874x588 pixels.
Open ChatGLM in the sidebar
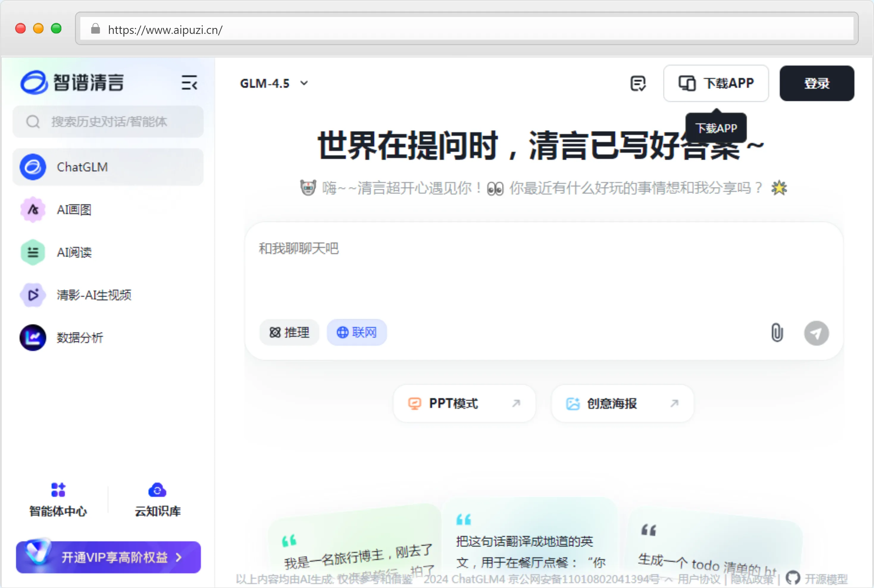click(x=108, y=167)
